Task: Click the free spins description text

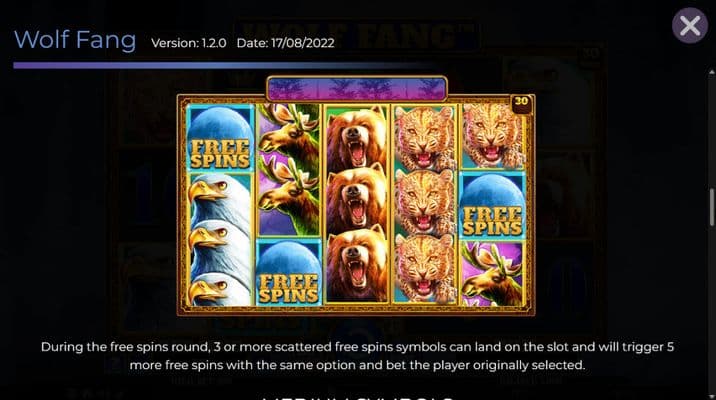Action: pyautogui.click(x=357, y=356)
